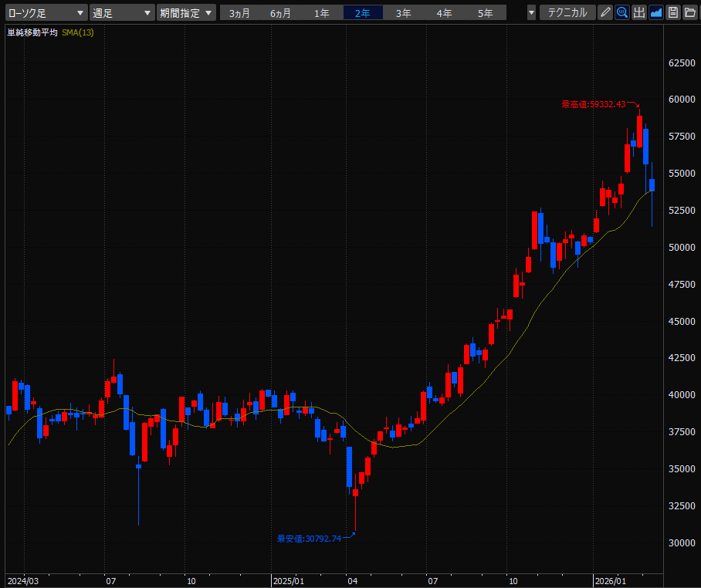Click the 2026/01 date axis label
The width and height of the screenshot is (701, 588).
pyautogui.click(x=610, y=581)
